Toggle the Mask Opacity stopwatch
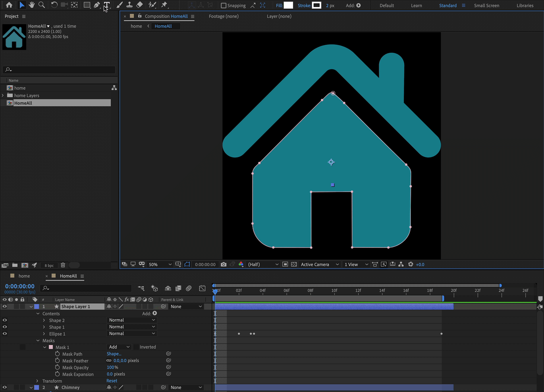The image size is (544, 392). 58,367
